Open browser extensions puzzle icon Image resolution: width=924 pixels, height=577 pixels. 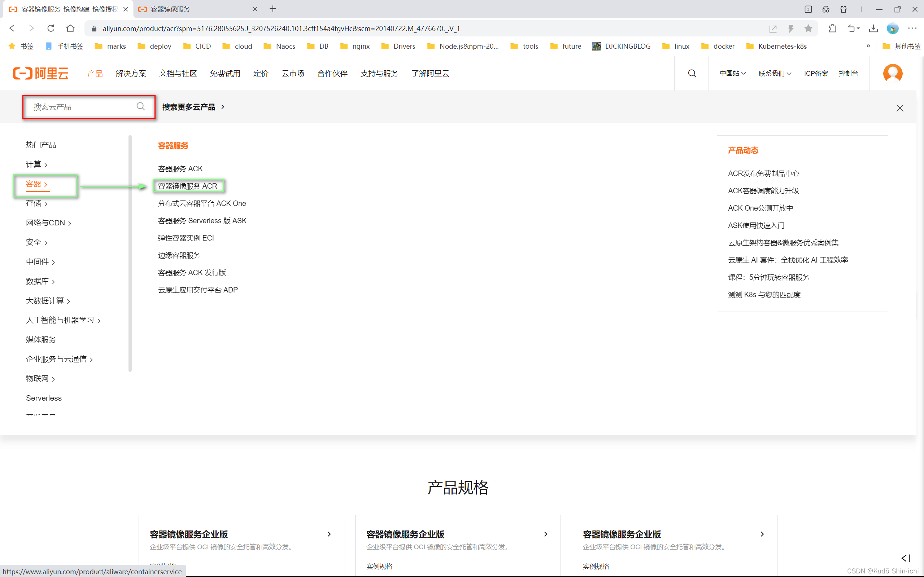click(832, 28)
